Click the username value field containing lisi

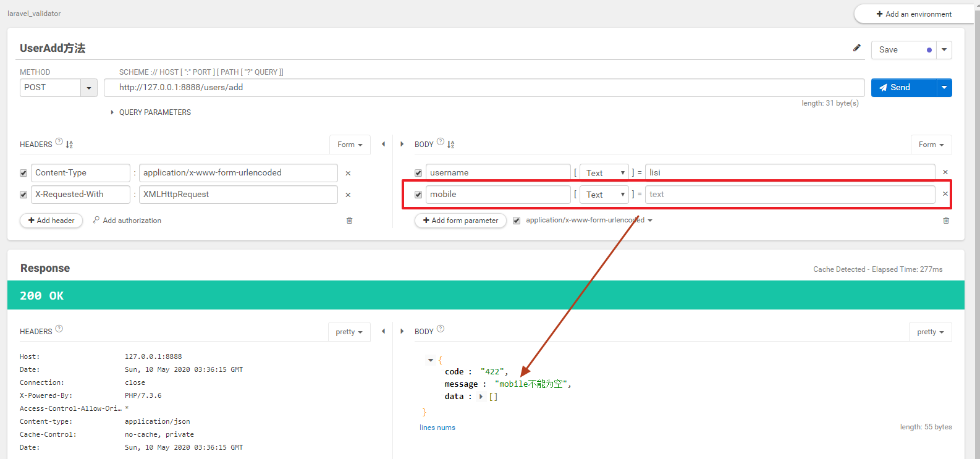point(790,173)
